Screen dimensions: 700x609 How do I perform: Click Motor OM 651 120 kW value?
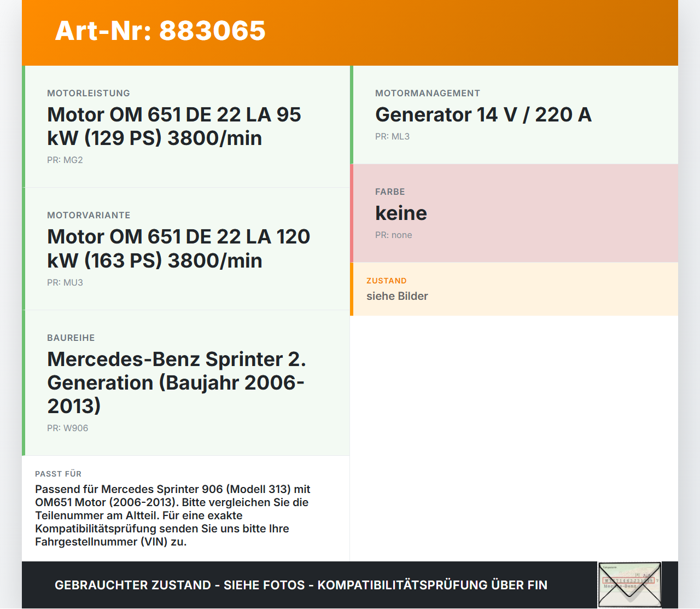click(178, 248)
